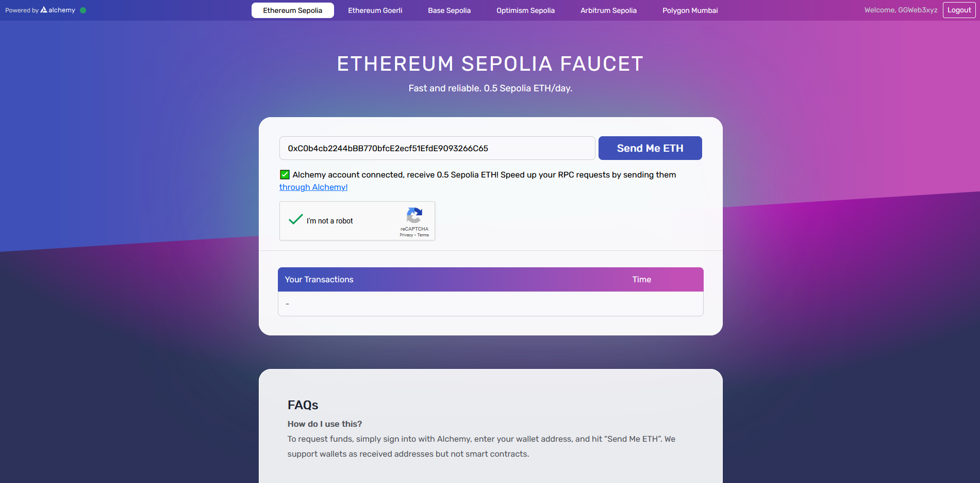980x483 pixels.
Task: Click the reCAPTCHA Terms link
Action: coord(423,235)
